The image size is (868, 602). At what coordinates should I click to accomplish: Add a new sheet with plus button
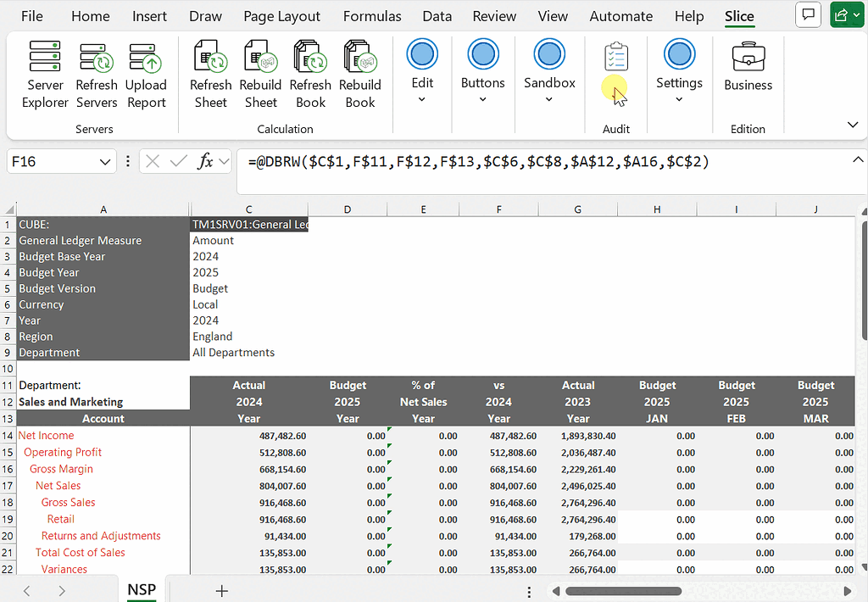coord(222,591)
